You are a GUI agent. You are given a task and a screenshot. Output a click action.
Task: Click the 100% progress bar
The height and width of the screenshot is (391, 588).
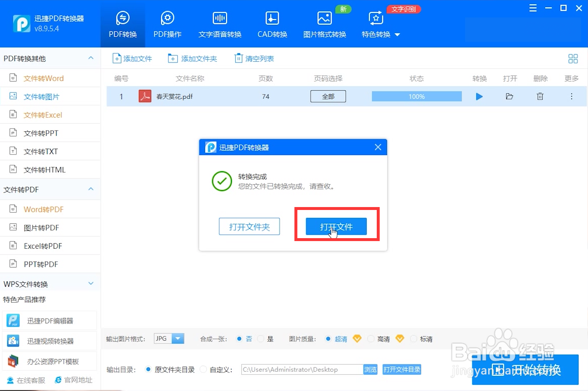pos(416,96)
